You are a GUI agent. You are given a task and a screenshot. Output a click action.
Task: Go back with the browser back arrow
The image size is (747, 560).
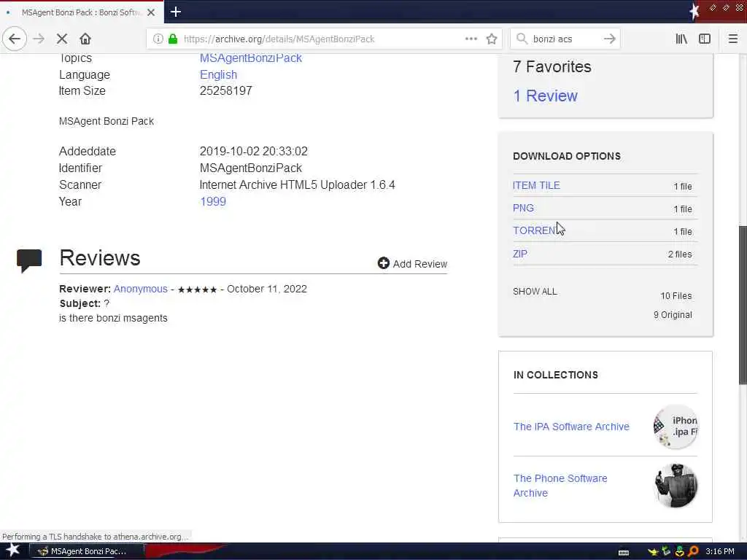pos(15,39)
